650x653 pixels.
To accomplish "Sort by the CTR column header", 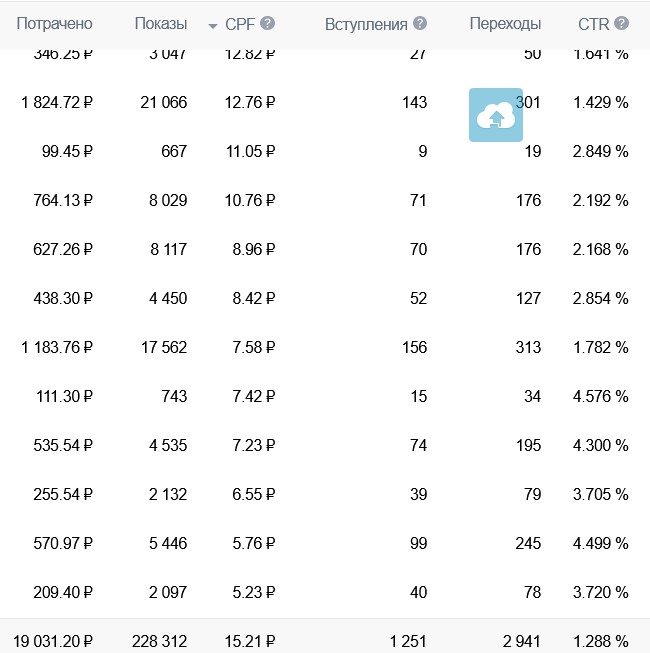I will 595,24.
